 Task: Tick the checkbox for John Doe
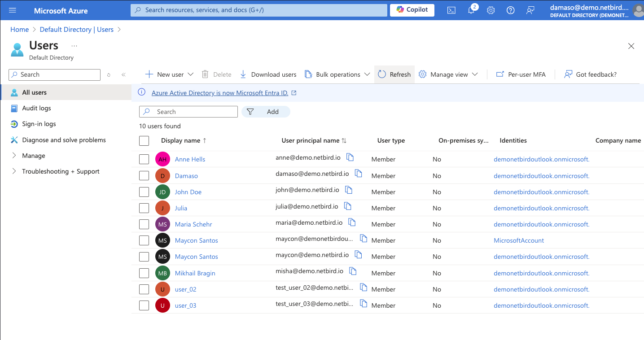point(144,192)
